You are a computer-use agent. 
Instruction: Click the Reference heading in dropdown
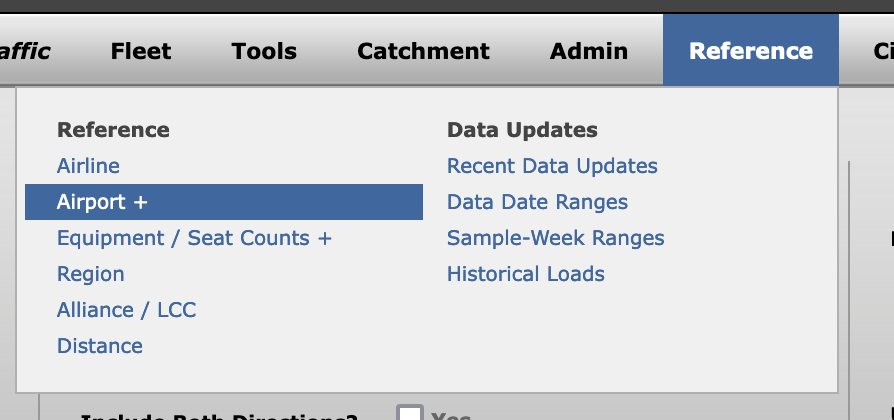pyautogui.click(x=113, y=130)
